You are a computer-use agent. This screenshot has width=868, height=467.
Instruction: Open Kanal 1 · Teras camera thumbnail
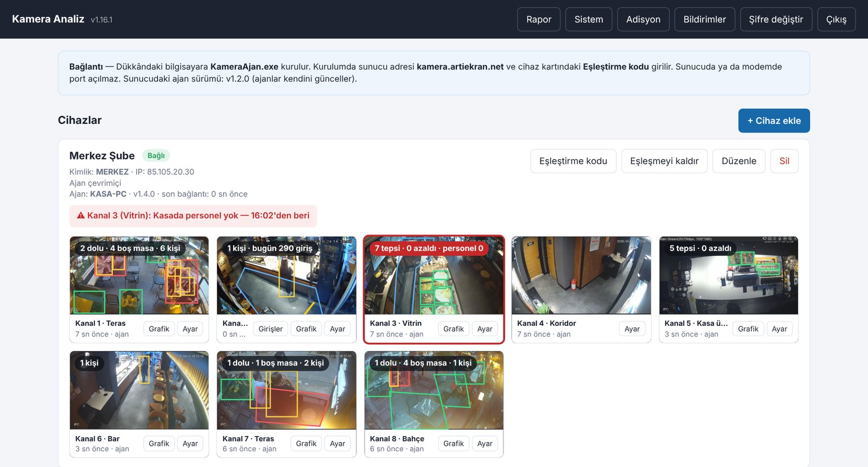pos(139,275)
